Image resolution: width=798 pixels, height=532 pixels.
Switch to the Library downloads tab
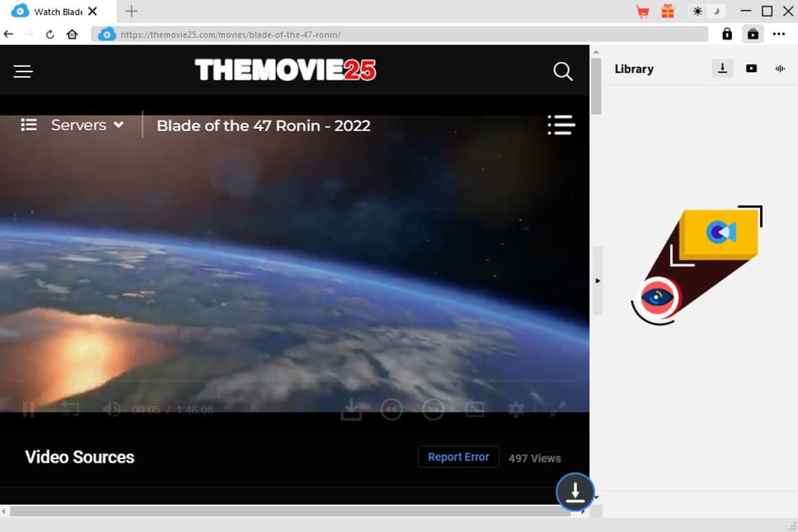[722, 68]
